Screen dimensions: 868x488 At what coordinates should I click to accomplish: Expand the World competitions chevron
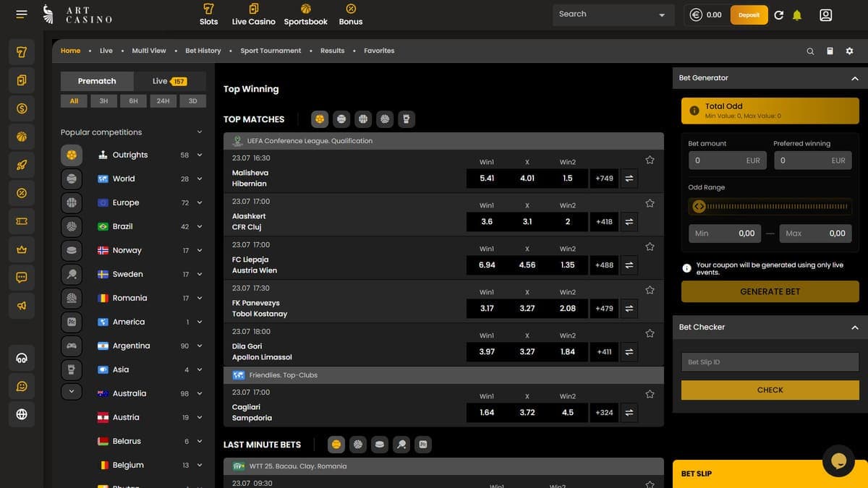[200, 179]
